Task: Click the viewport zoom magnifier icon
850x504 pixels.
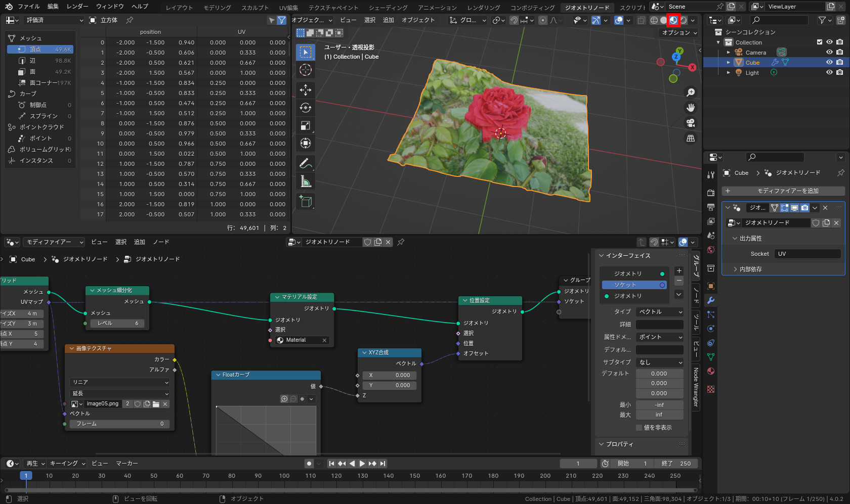Action: coord(691,92)
